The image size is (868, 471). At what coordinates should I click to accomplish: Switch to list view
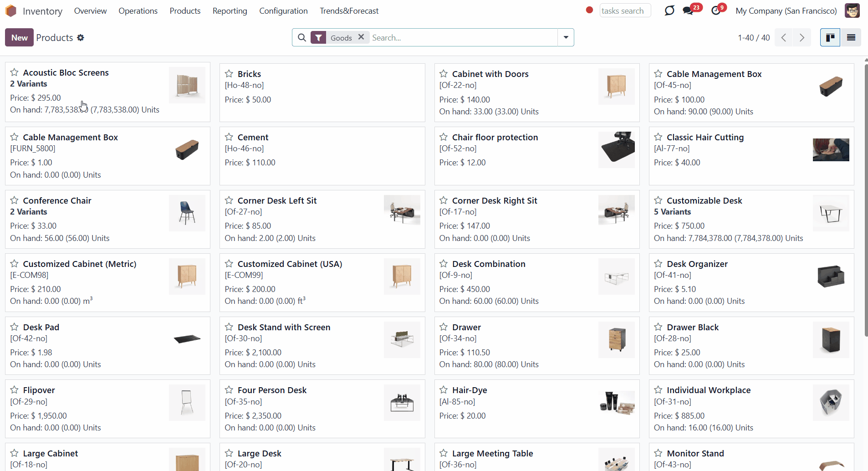(851, 38)
